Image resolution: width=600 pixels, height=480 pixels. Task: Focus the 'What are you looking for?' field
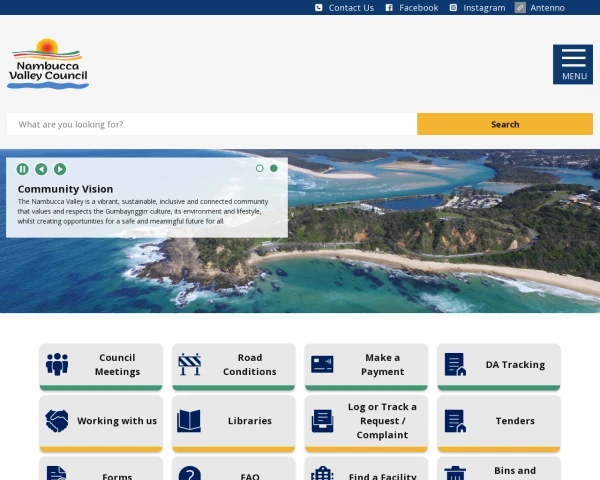pyautogui.click(x=211, y=124)
